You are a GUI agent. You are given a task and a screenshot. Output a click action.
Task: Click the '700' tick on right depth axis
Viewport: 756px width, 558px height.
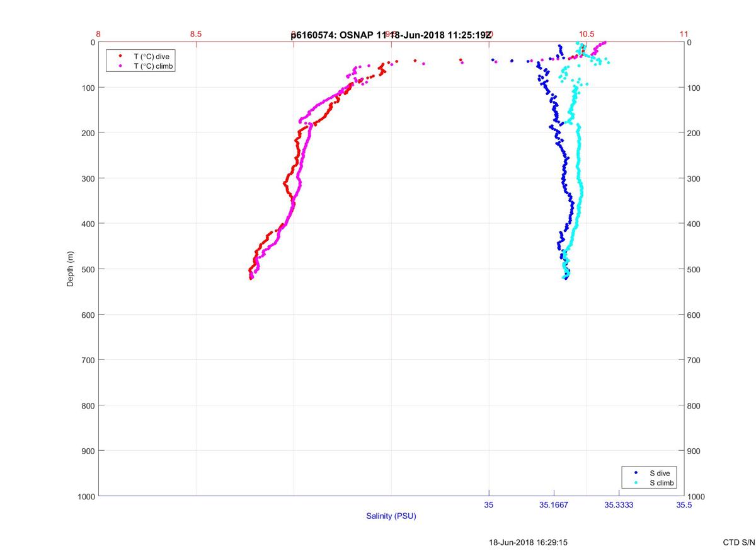(x=694, y=360)
